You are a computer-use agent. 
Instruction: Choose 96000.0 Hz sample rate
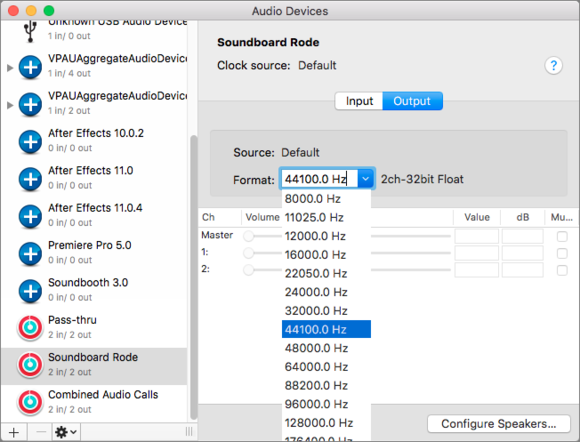coord(326,404)
